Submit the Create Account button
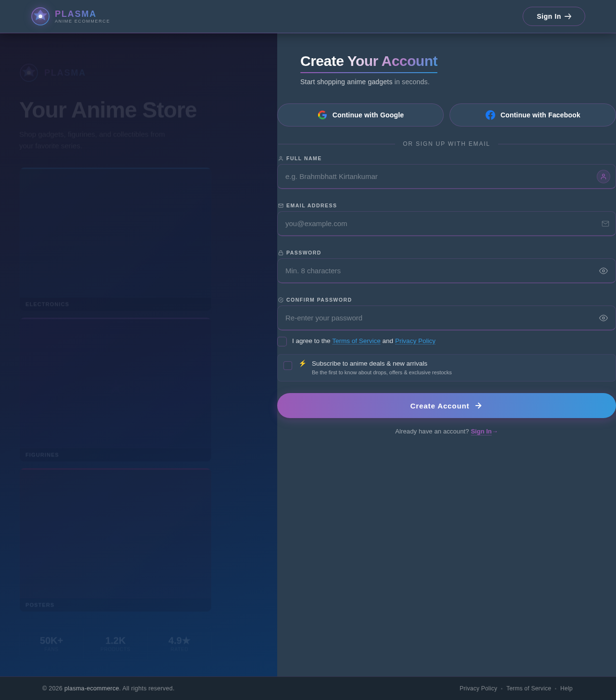The width and height of the screenshot is (616, 700). pos(447,406)
